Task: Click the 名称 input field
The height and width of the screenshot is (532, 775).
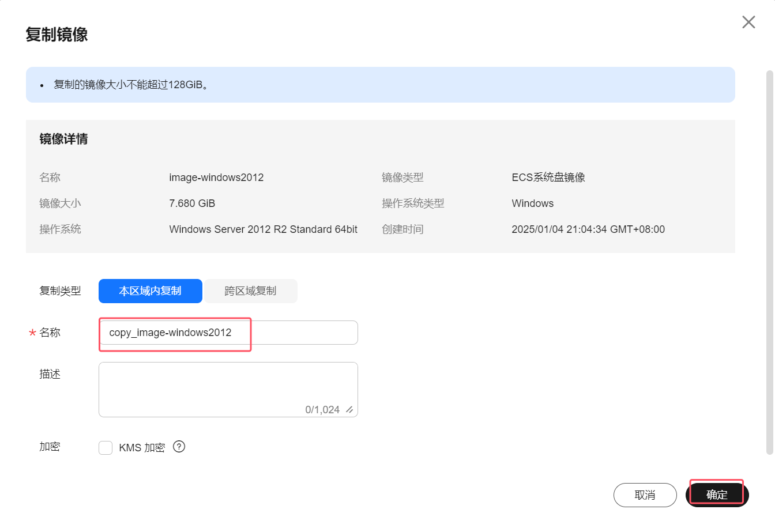Action: tap(228, 333)
